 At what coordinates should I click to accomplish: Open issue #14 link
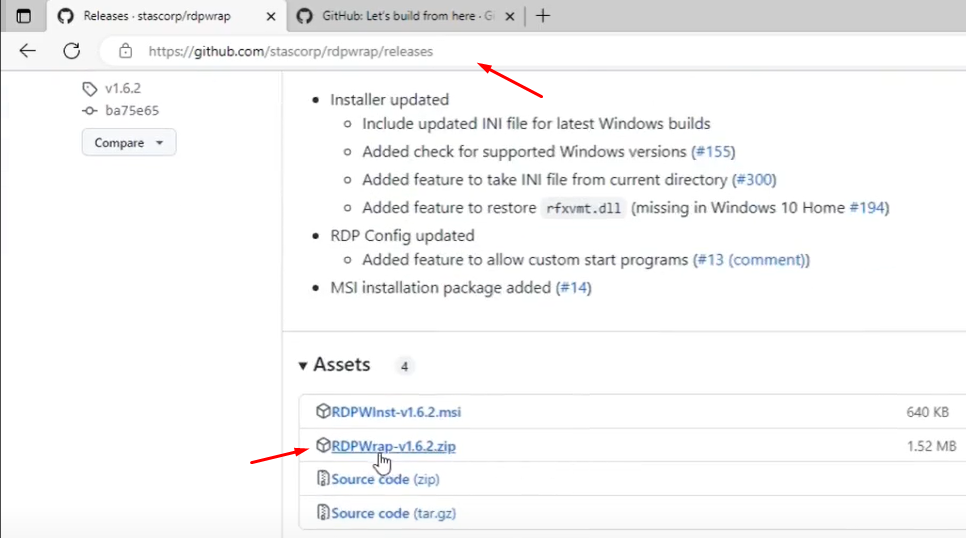click(574, 288)
